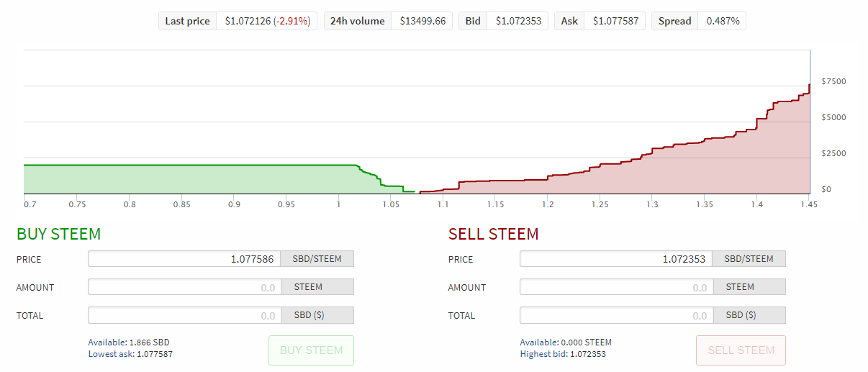Screen dimensions: 868x372
Task: Use the Lowest ask 1.077587 link
Action: tap(130, 354)
